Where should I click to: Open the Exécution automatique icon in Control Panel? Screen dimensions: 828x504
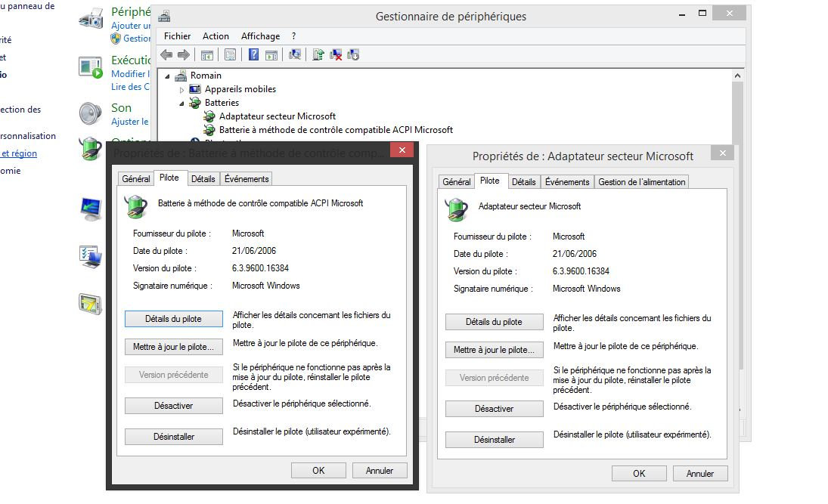(x=91, y=67)
